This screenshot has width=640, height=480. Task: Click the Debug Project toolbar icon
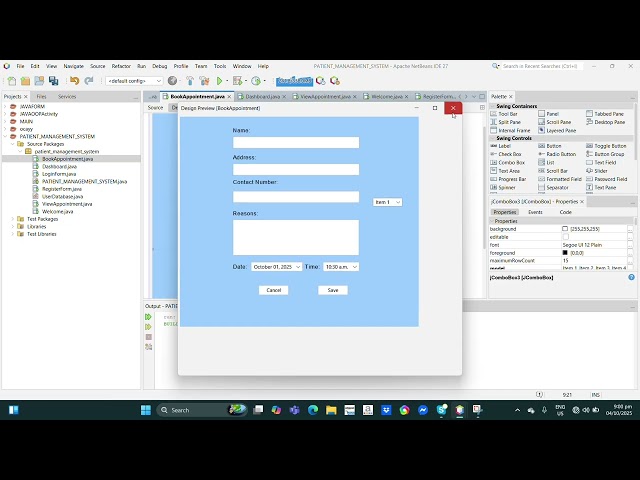(x=237, y=81)
